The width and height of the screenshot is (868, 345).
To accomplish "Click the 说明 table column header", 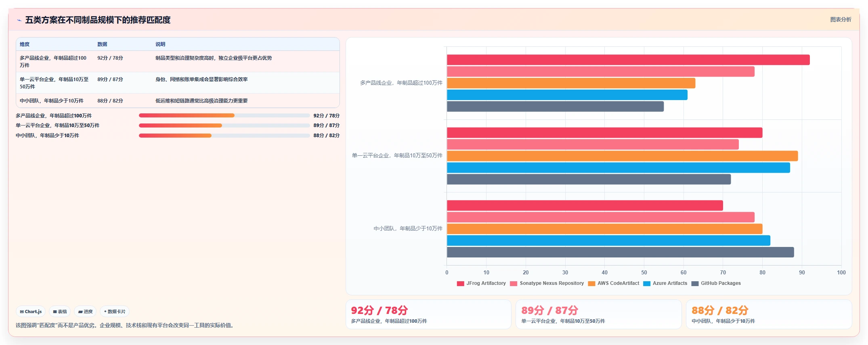I will point(160,44).
